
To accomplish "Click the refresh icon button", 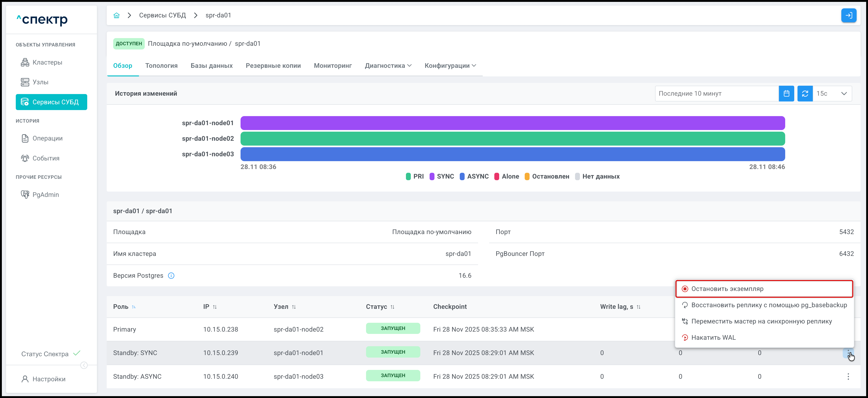I will pos(805,93).
